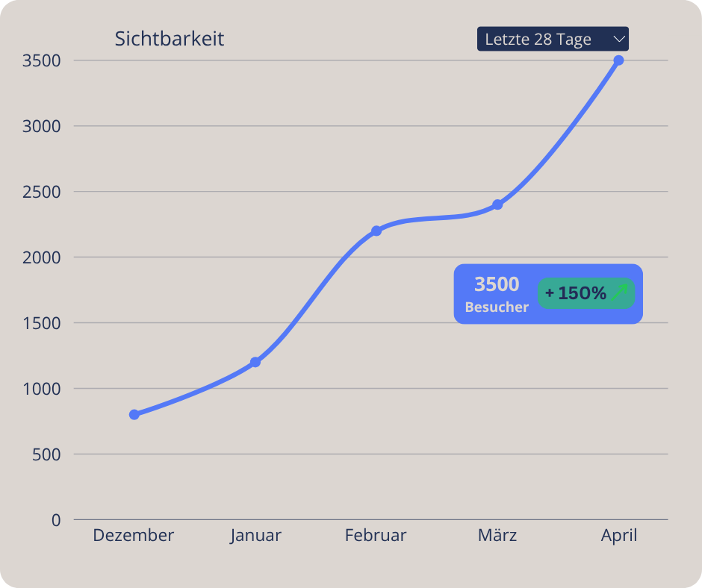This screenshot has width=702, height=588.
Task: Click the April axis label
Action: (619, 536)
